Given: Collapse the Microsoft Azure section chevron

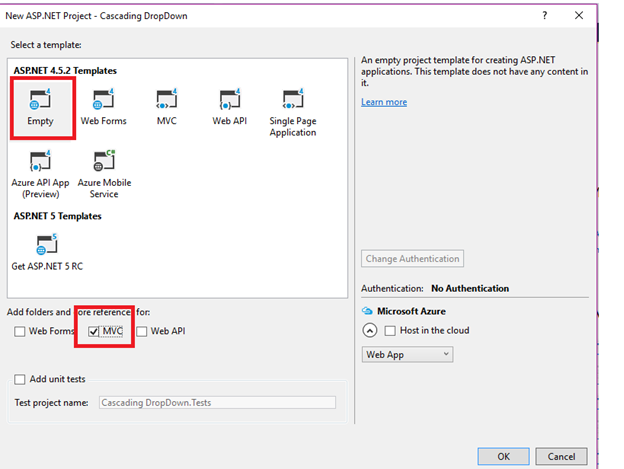Looking at the screenshot, I should click(370, 331).
